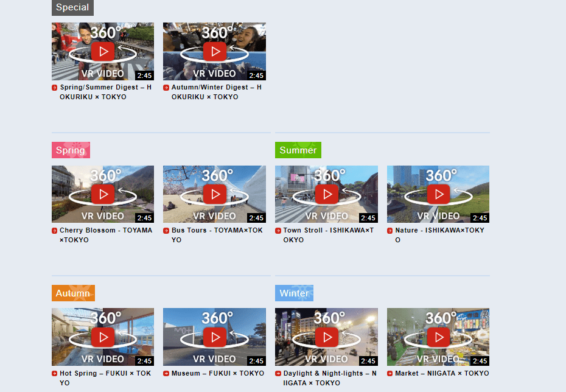Viewport: 566px width, 392px height.
Task: Play the Spring/Summer Digest video
Action: [103, 51]
